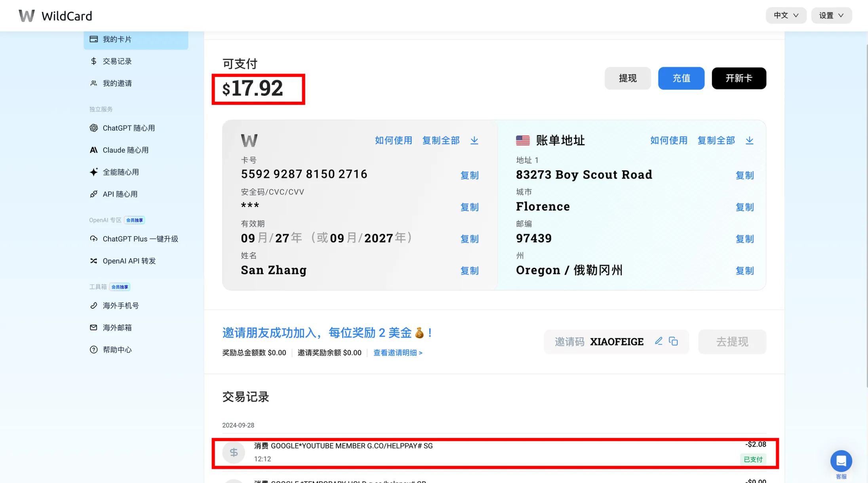The height and width of the screenshot is (483, 868).
Task: Copy invite code XIAOFEIGE with the copy icon
Action: tap(673, 341)
